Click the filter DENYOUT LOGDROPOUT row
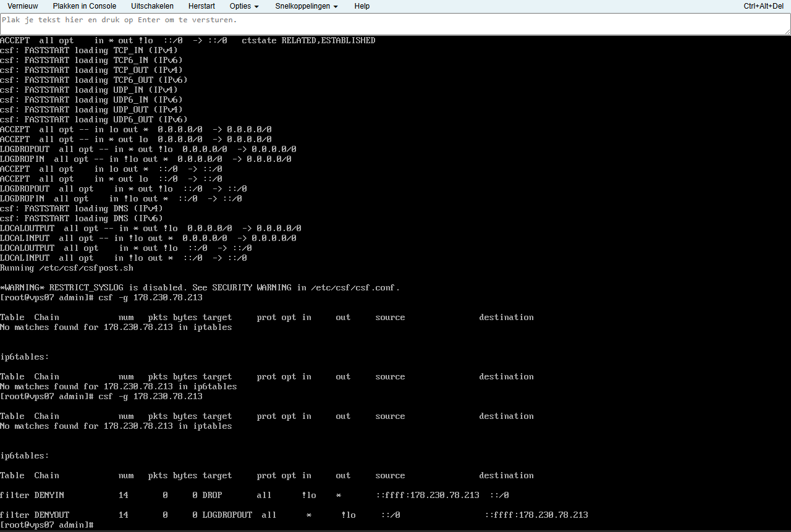The image size is (791, 532). tap(294, 515)
